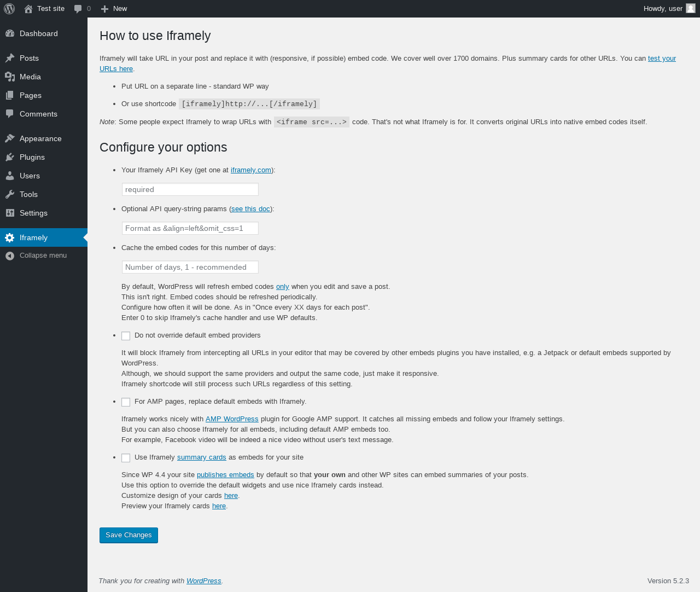Click the Tools wrench icon
This screenshot has width=700, height=592.
pyautogui.click(x=10, y=194)
